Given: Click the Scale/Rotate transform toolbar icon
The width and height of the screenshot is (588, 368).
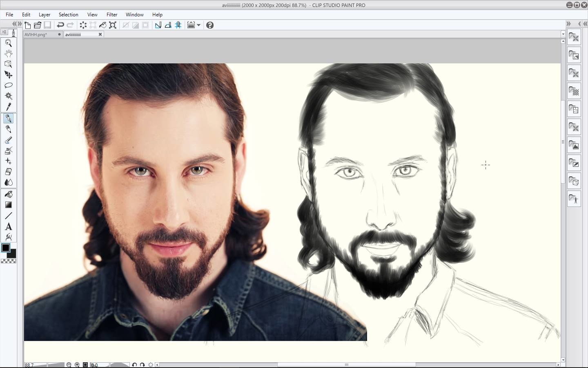Looking at the screenshot, I should pos(113,25).
